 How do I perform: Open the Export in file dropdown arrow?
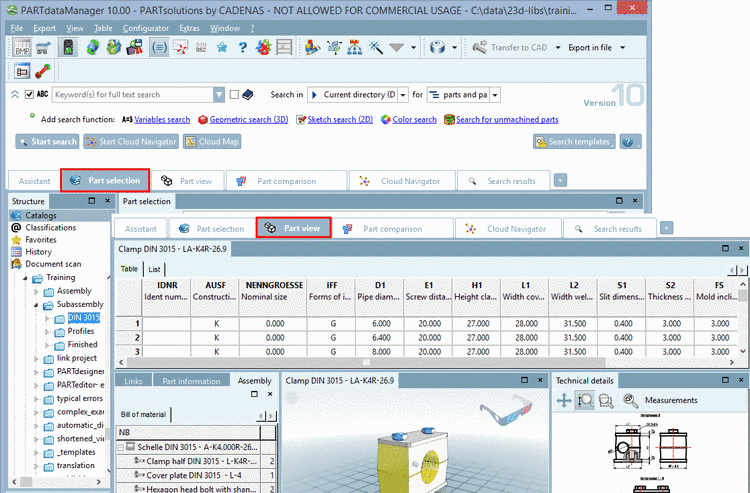coord(622,47)
